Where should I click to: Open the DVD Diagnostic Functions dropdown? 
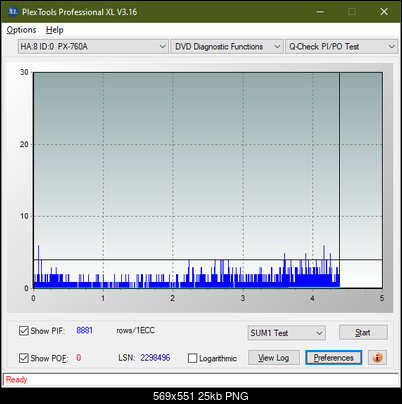(x=227, y=47)
